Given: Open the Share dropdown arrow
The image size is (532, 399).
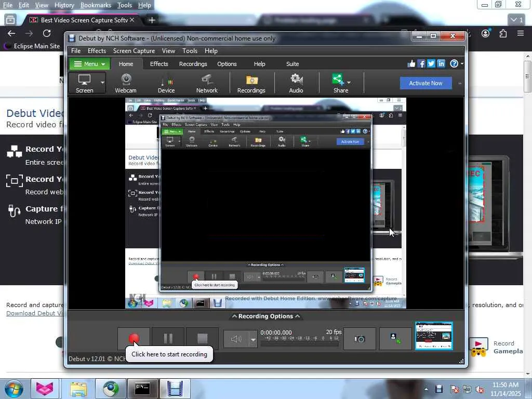Looking at the screenshot, I should coord(349,83).
